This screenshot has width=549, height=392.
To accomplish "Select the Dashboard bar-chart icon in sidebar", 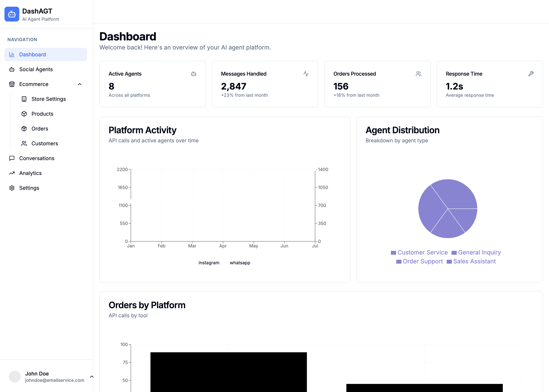I will [12, 54].
